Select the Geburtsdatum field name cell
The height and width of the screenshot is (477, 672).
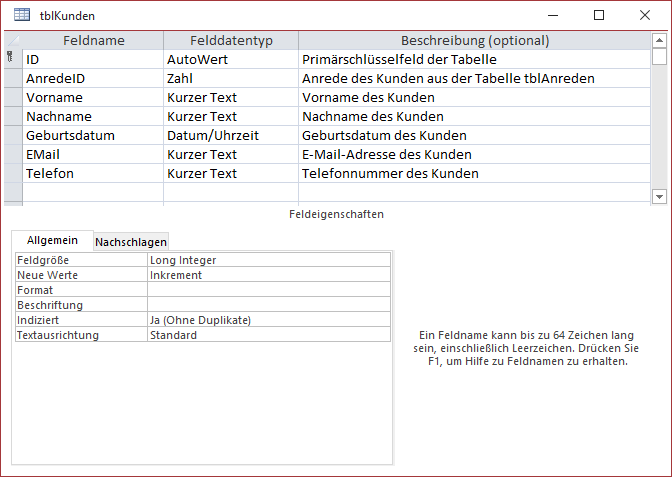pos(93,135)
